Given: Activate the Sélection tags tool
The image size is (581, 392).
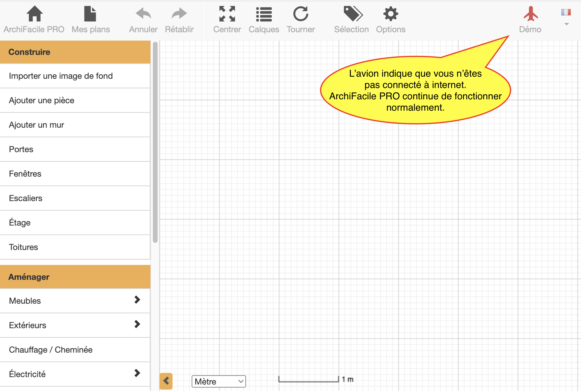Looking at the screenshot, I should [x=352, y=14].
